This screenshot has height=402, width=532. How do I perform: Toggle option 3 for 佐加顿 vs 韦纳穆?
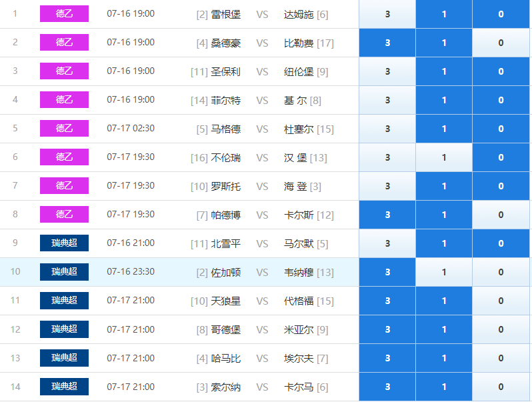[387, 272]
